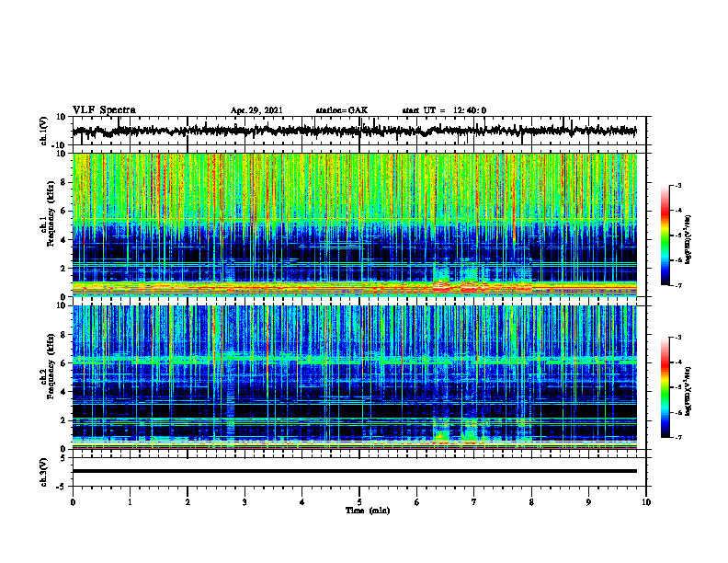This screenshot has width=728, height=563.
Task: Click time axis tick label "7"
Action: (474, 502)
